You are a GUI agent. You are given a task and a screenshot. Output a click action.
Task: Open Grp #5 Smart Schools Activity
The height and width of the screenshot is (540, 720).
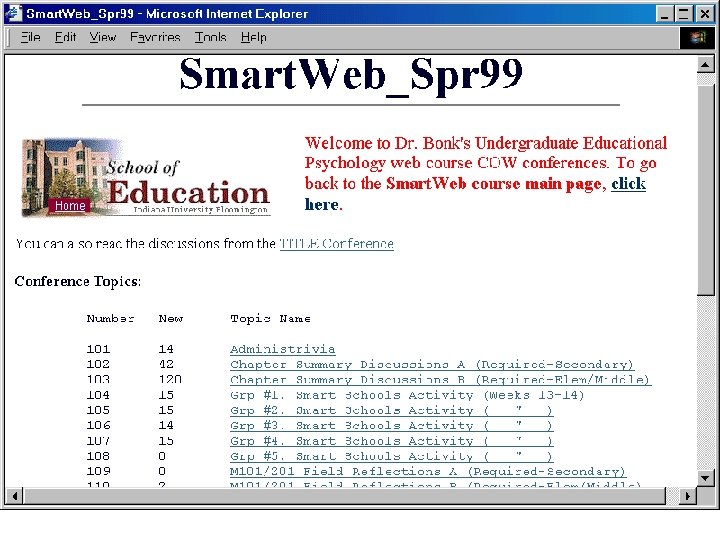[391, 456]
